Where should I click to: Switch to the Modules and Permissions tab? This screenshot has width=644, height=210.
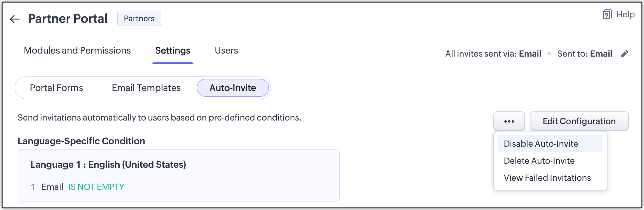click(x=77, y=51)
